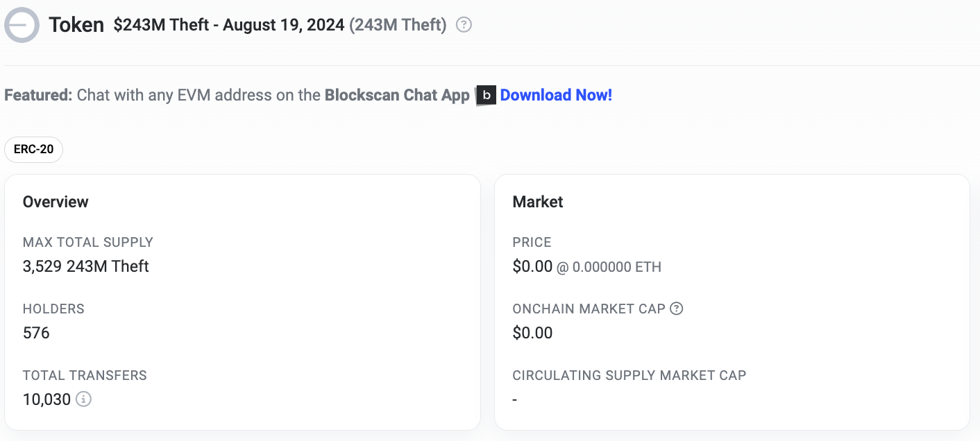
Task: Click the price value $0.00
Action: (532, 266)
